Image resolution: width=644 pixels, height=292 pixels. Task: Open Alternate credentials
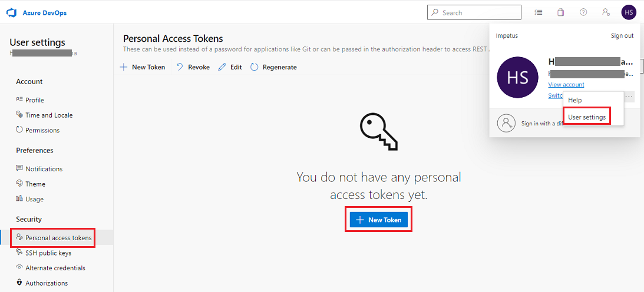coord(55,268)
